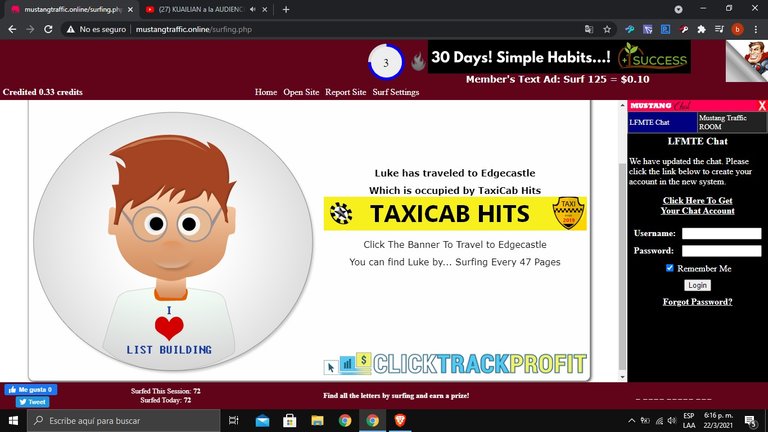This screenshot has height=432, width=768.
Task: Click the 'Escribe aquí para buscar' search box
Action: click(x=123, y=421)
